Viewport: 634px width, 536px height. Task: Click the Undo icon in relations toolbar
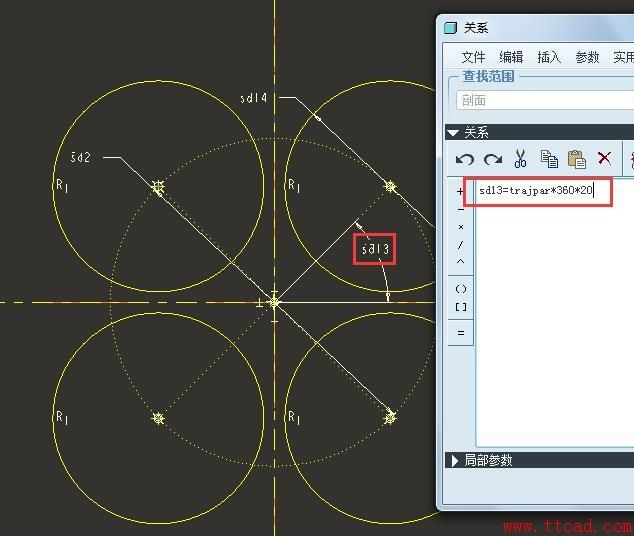(x=464, y=159)
